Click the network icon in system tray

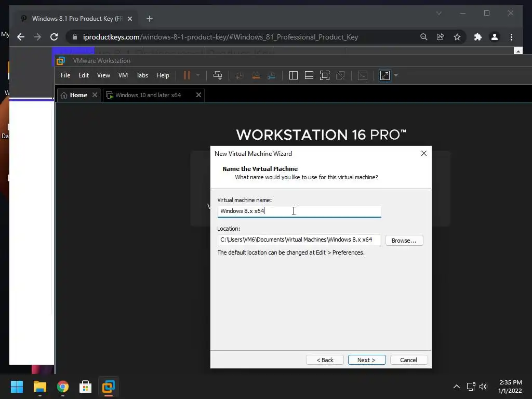[471, 387]
